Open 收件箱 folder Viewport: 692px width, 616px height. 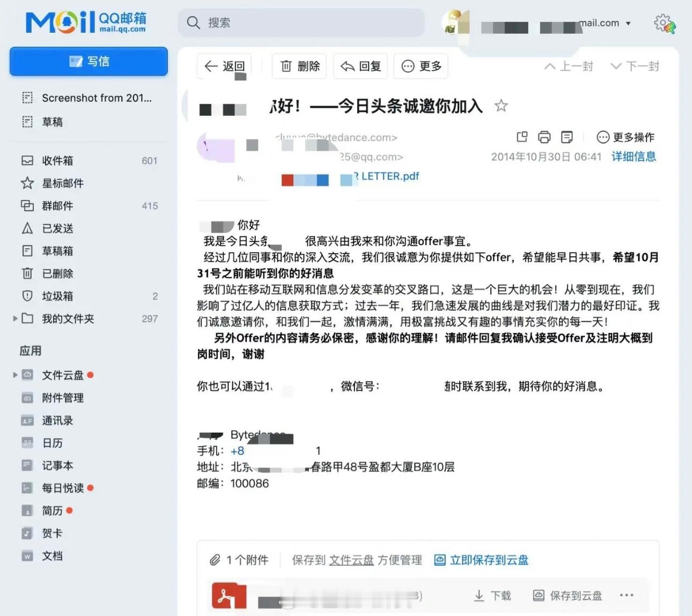[89, 161]
